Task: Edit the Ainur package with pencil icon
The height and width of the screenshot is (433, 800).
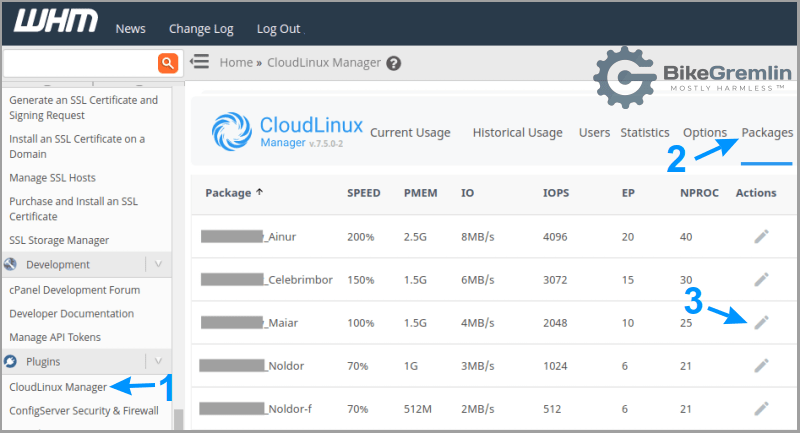Action: click(761, 237)
